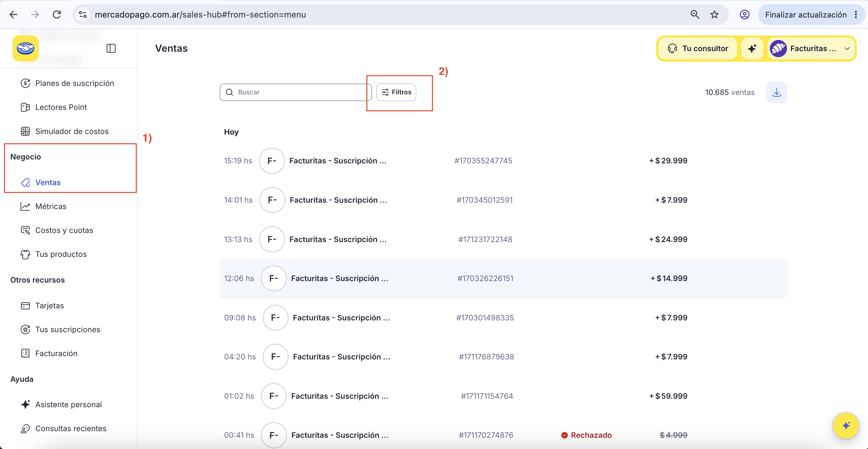
Task: Click the F- avatar of the 13:13 sale
Action: [x=272, y=239]
